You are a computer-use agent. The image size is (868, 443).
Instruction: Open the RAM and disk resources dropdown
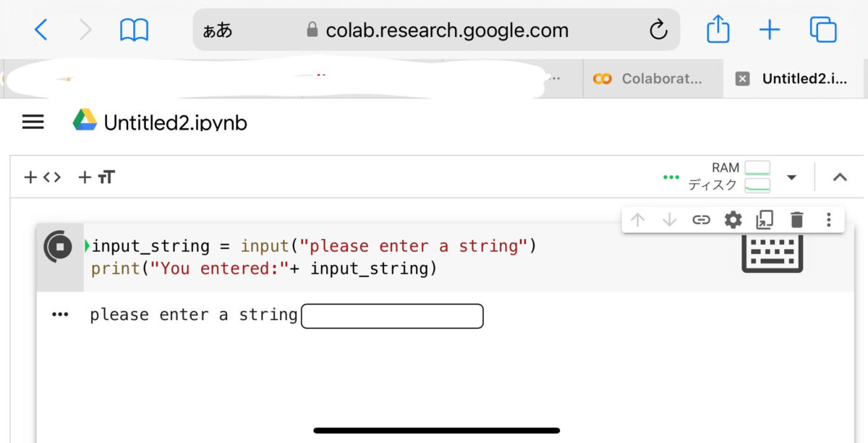click(x=791, y=176)
